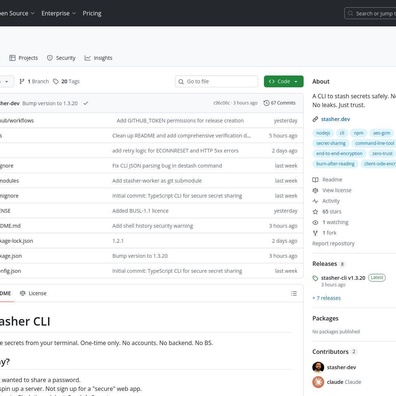Click the Activity pulse icon
Image resolution: width=396 pixels, height=396 pixels.
tap(315, 201)
